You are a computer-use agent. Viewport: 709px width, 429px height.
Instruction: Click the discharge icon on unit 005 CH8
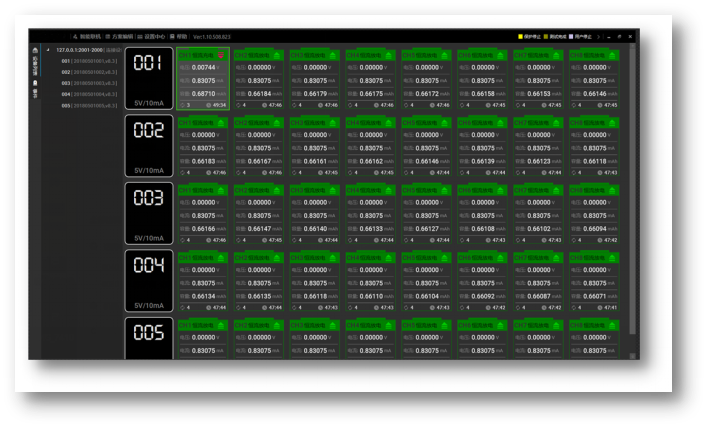pyautogui.click(x=612, y=325)
